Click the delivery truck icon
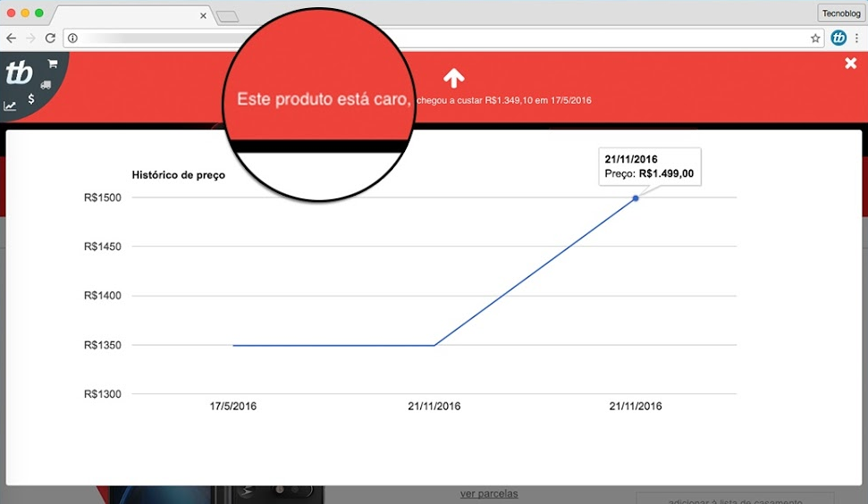 (x=46, y=85)
